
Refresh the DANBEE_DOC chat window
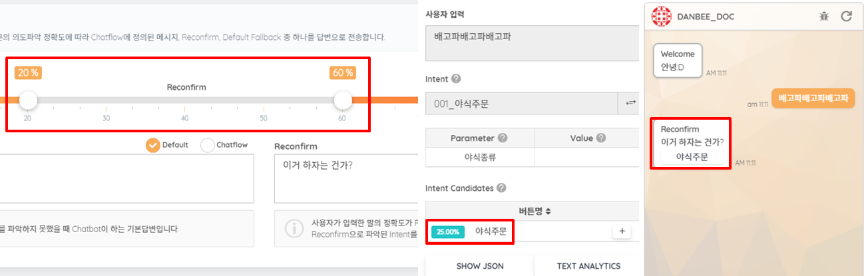click(x=846, y=16)
